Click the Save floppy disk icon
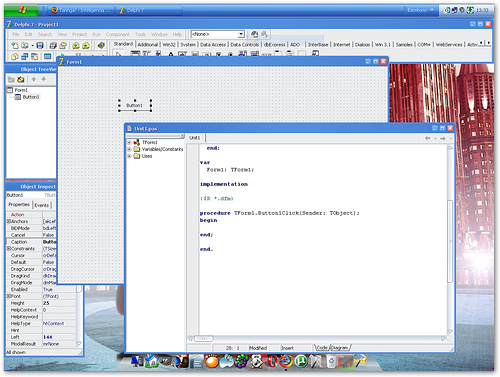The height and width of the screenshot is (377, 500). (x=40, y=45)
